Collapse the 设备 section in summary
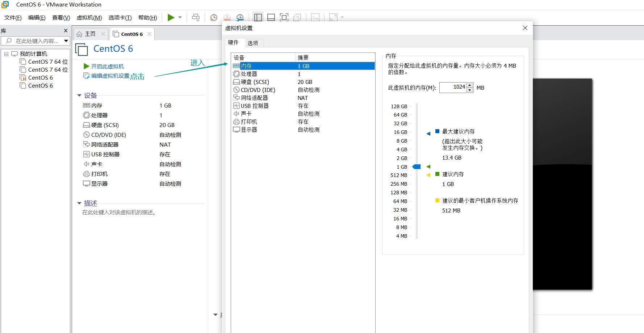 [x=79, y=96]
